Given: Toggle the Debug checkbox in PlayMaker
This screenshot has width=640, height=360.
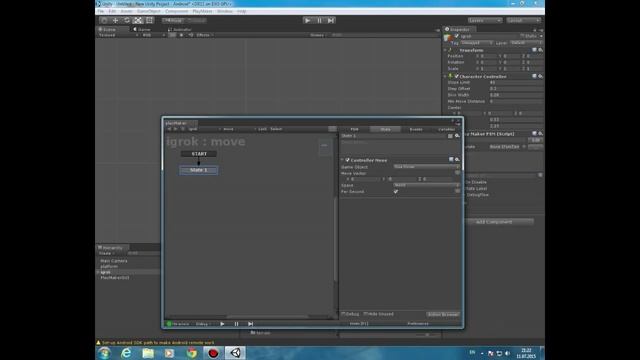Looking at the screenshot, I should [343, 314].
